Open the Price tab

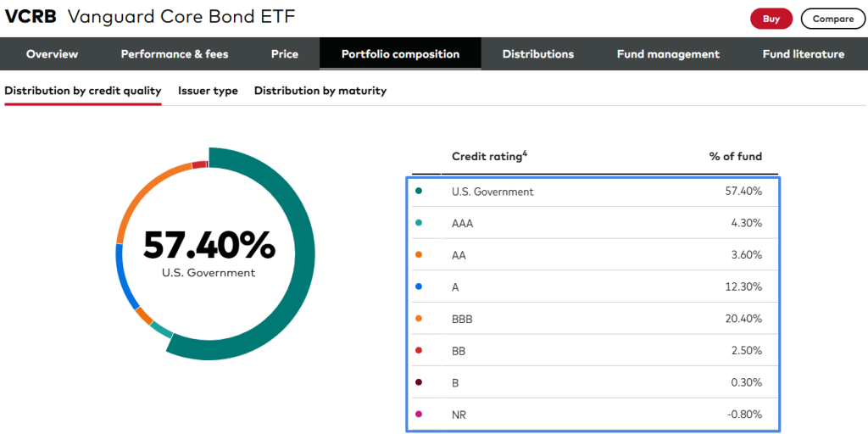coord(285,54)
